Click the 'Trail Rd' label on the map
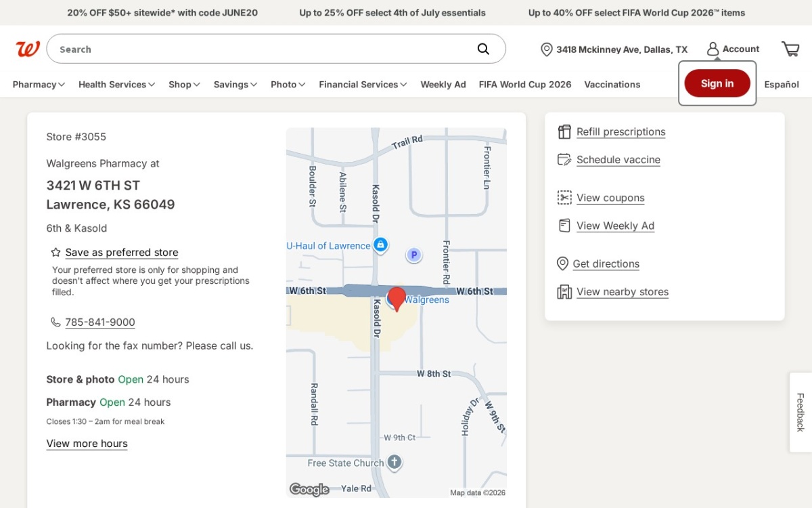The height and width of the screenshot is (508, 812). coord(407,142)
